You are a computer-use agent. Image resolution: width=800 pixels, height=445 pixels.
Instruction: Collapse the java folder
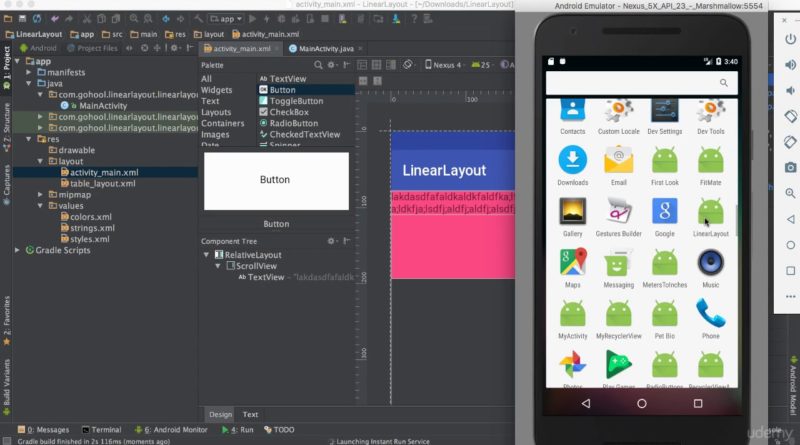(29, 83)
